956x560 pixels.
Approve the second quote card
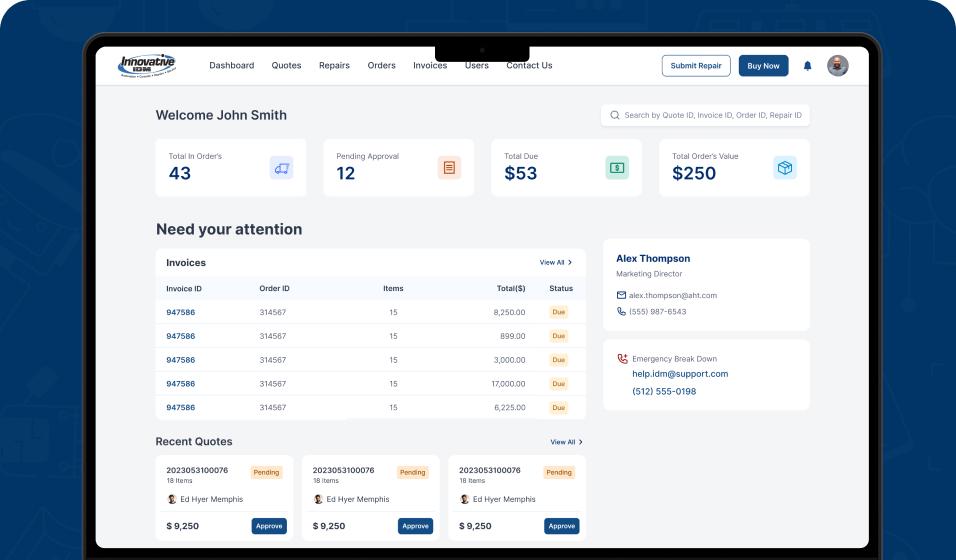click(x=415, y=526)
